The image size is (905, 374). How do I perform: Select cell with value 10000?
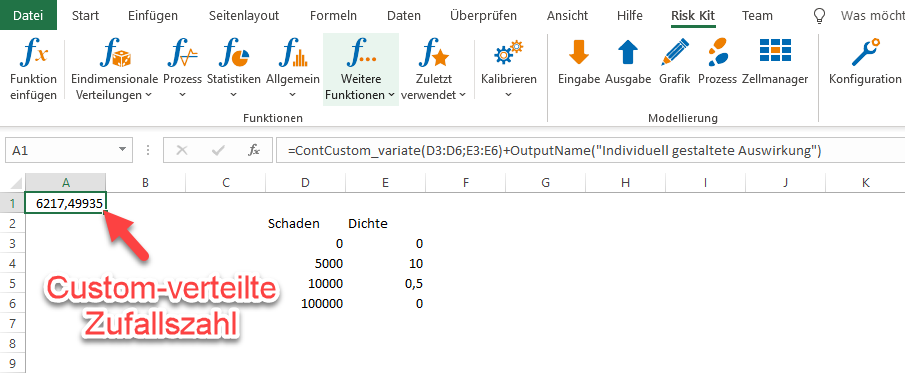pyautogui.click(x=305, y=283)
